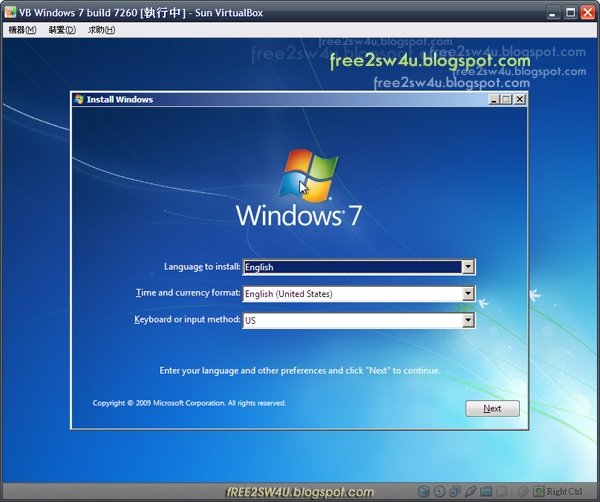This screenshot has width=600, height=502.
Task: Click the 'Time and currency format:' label
Action: point(188,293)
